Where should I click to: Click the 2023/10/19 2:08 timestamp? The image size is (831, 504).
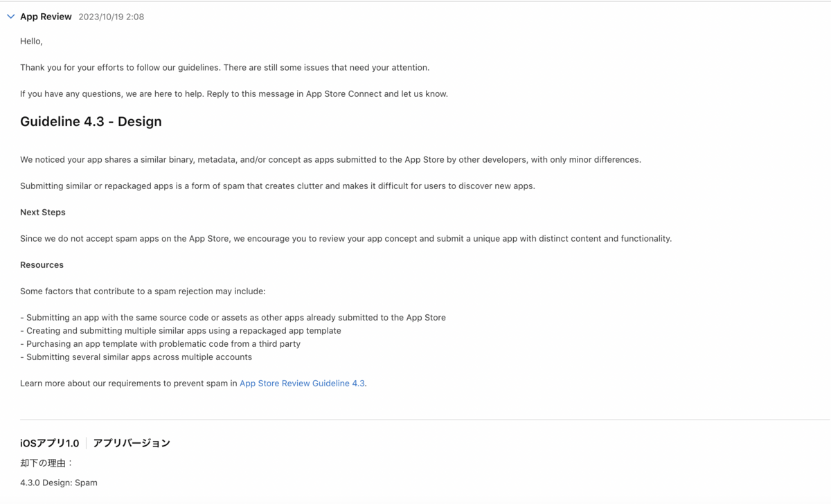point(111,16)
